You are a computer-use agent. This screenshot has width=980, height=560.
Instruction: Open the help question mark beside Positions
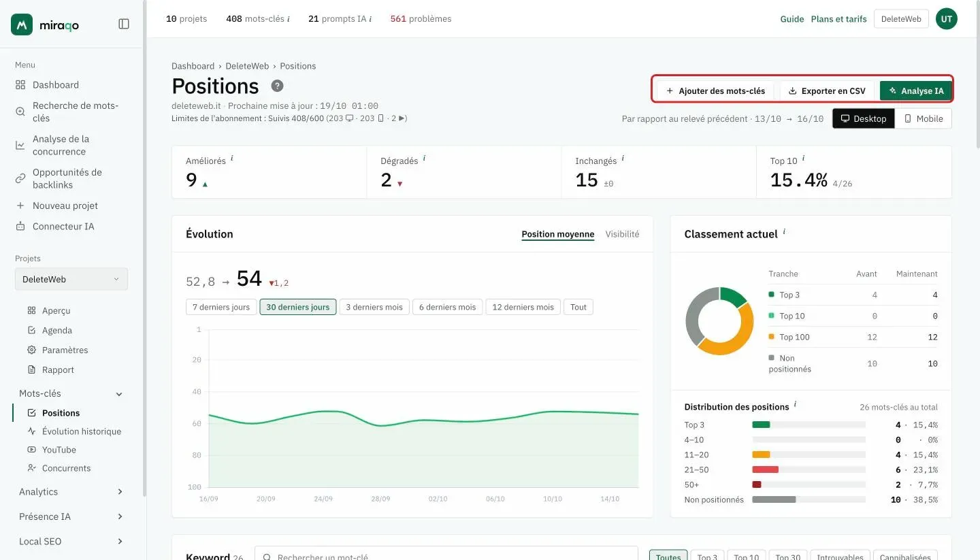click(x=277, y=86)
